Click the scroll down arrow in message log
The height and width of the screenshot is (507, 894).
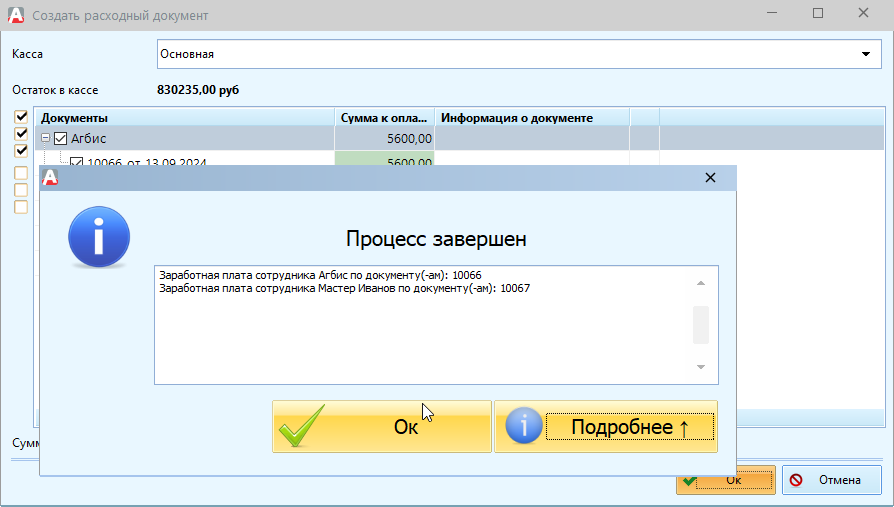(x=700, y=368)
